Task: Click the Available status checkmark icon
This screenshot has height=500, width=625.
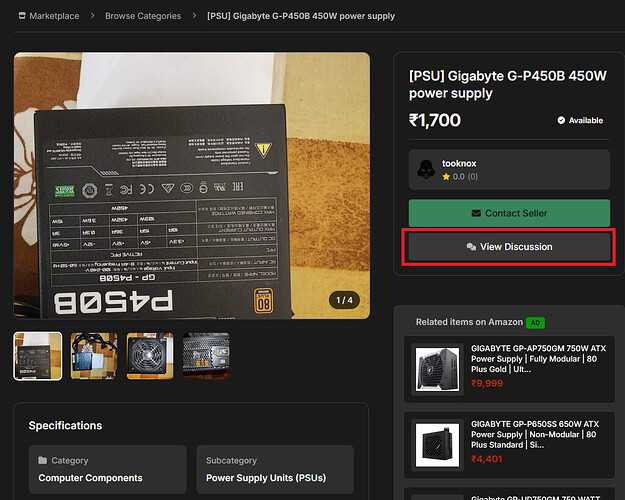Action: (x=562, y=121)
